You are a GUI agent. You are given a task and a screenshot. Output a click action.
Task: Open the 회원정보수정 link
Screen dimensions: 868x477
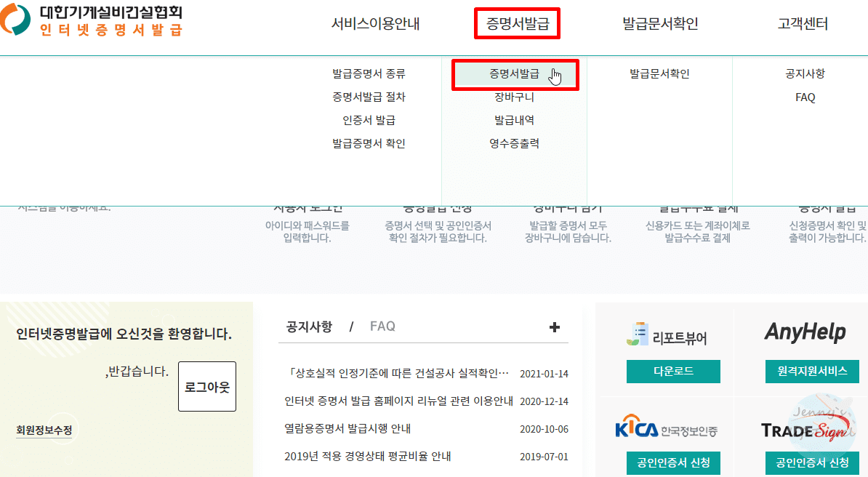(x=44, y=430)
